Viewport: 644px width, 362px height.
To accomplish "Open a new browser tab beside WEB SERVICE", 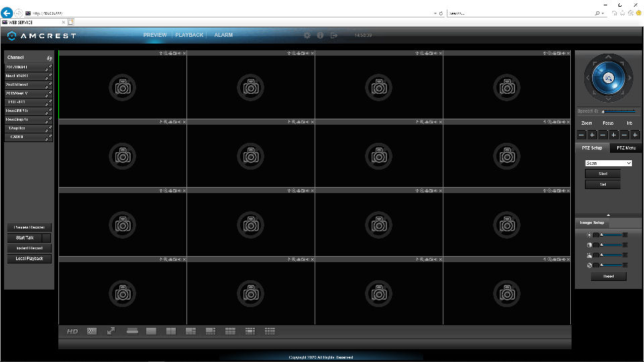I will tap(70, 22).
